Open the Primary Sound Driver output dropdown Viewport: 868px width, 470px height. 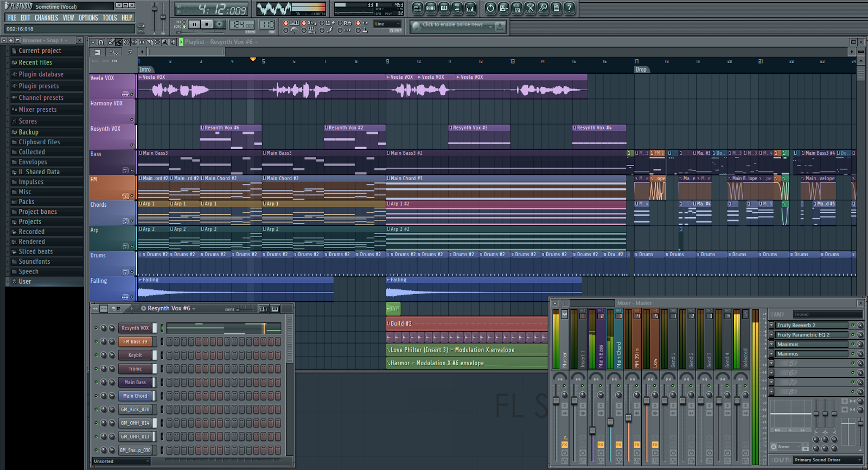[828, 460]
